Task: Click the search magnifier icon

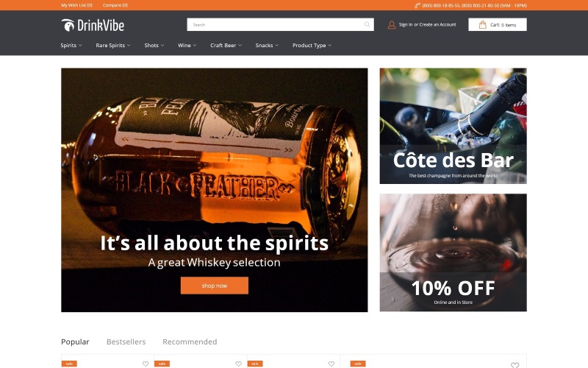Action: [367, 25]
